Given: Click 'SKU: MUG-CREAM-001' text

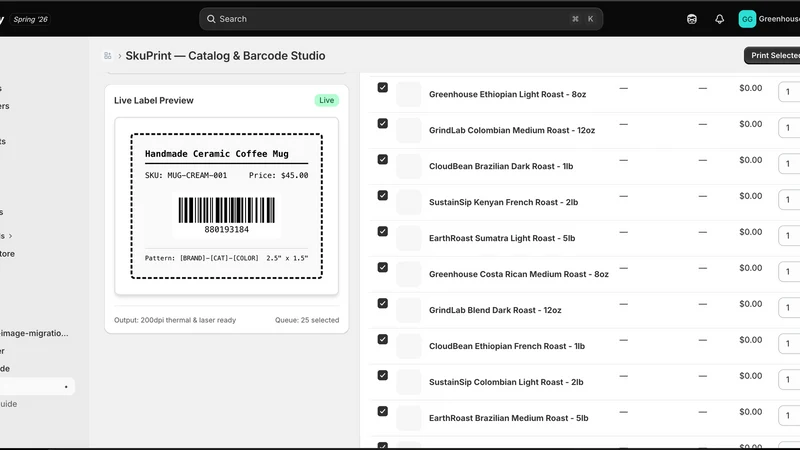Looking at the screenshot, I should pos(186,175).
